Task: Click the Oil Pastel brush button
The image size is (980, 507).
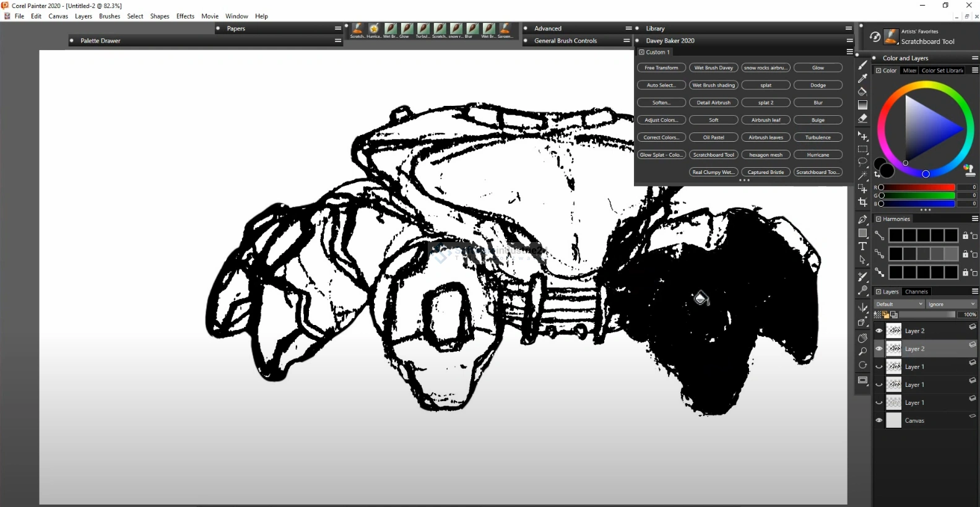Action: [x=713, y=137]
